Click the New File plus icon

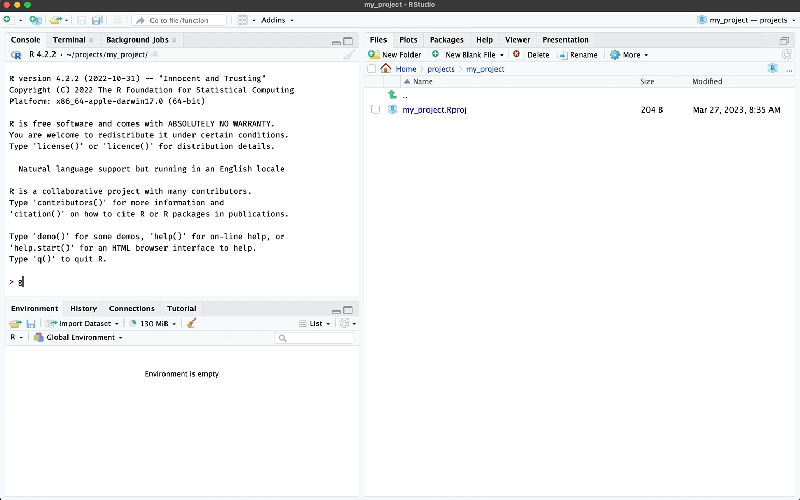click(x=7, y=20)
